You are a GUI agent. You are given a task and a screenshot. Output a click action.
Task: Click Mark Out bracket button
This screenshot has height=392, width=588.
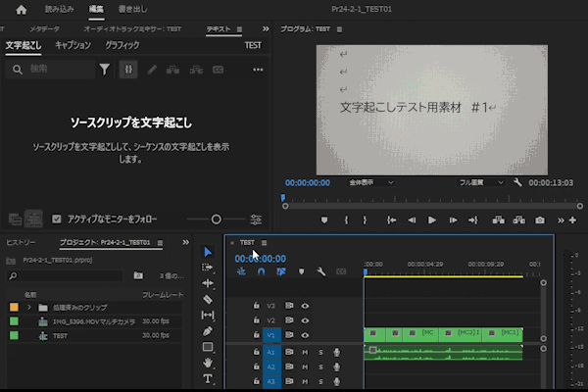(x=365, y=220)
